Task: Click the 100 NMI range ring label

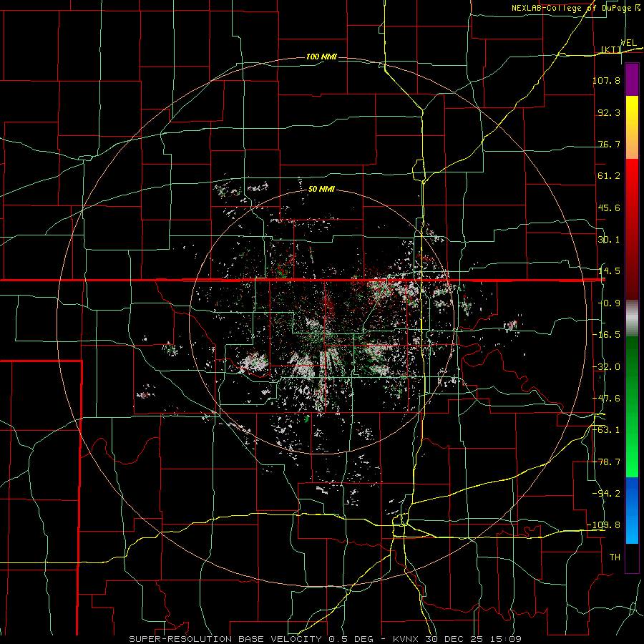Action: pyautogui.click(x=321, y=57)
